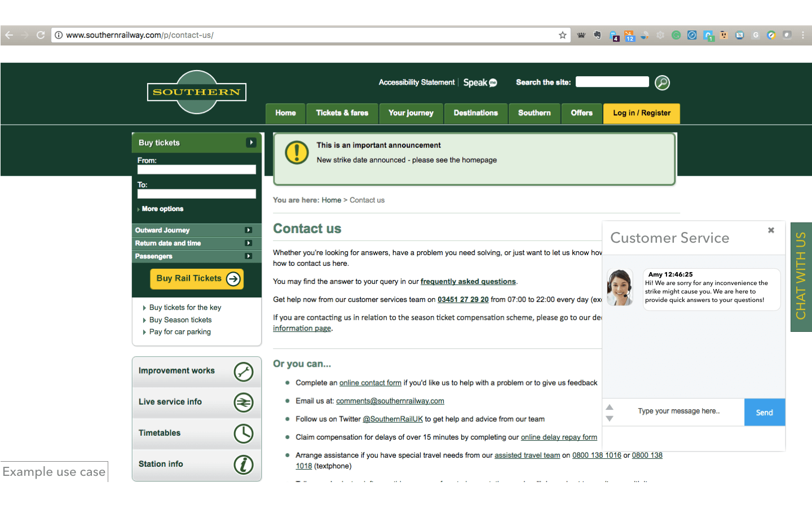This screenshot has height=508, width=812.
Task: Close the Customer Service chat window
Action: (x=771, y=230)
